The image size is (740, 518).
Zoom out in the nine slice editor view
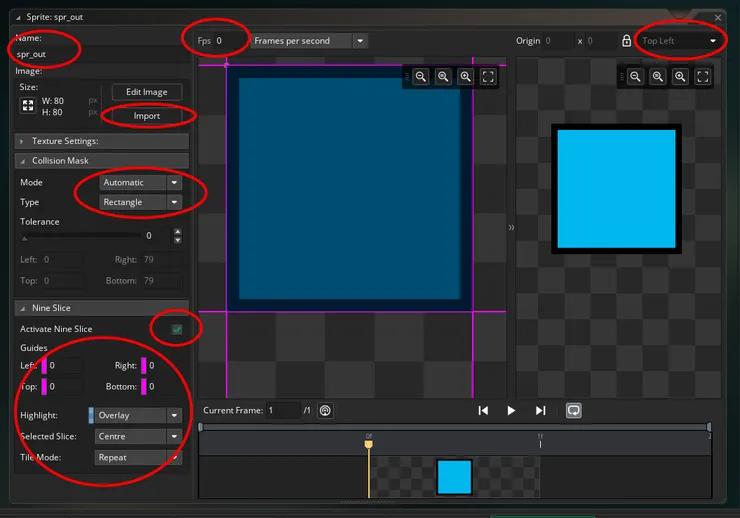tap(420, 76)
